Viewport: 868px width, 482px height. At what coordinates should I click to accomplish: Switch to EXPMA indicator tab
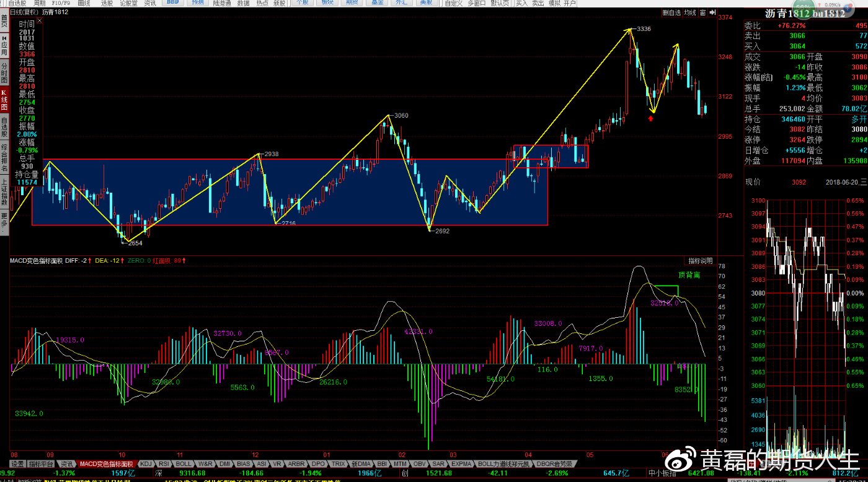pos(462,463)
